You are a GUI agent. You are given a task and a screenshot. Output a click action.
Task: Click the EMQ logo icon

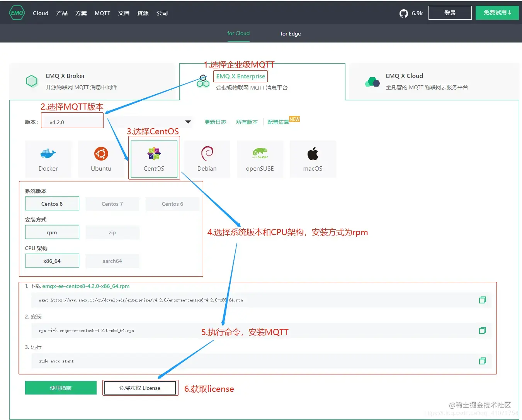(17, 13)
